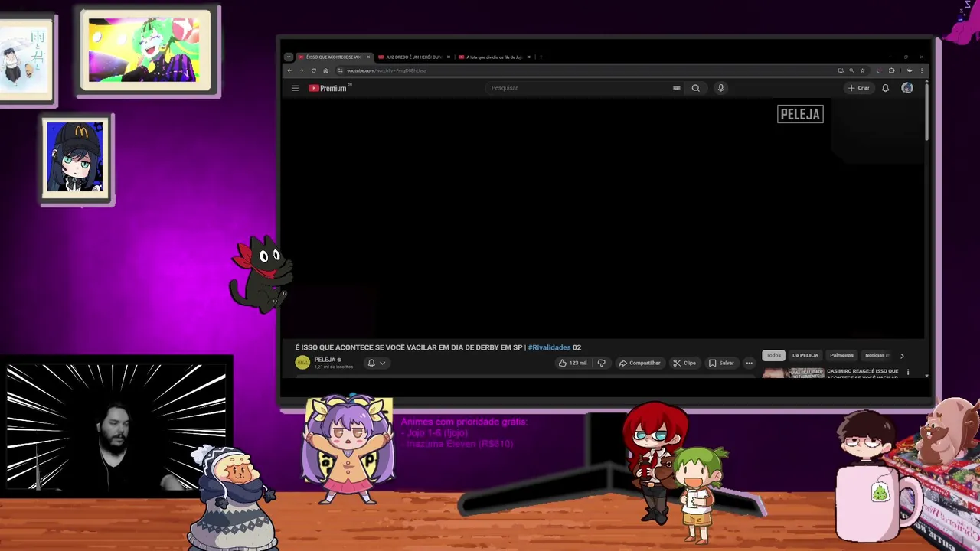The height and width of the screenshot is (551, 980).
Task: Expand the subscription notification bell dropdown
Action: (376, 363)
